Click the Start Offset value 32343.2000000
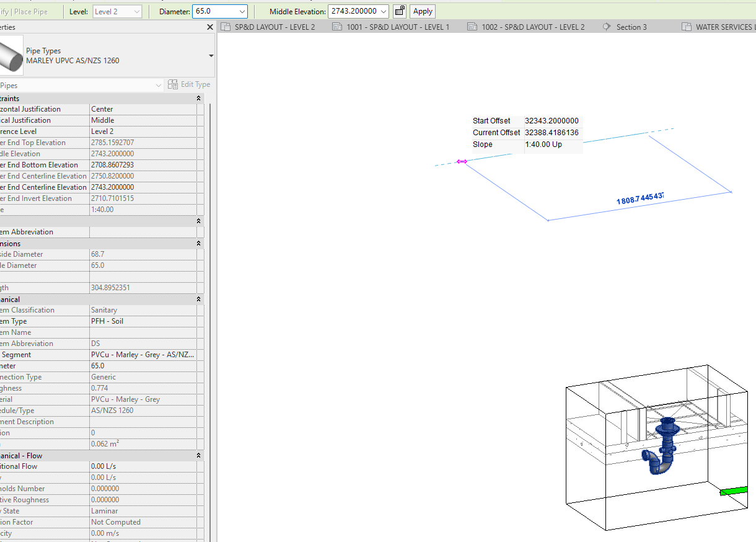This screenshot has width=756, height=542. click(552, 121)
